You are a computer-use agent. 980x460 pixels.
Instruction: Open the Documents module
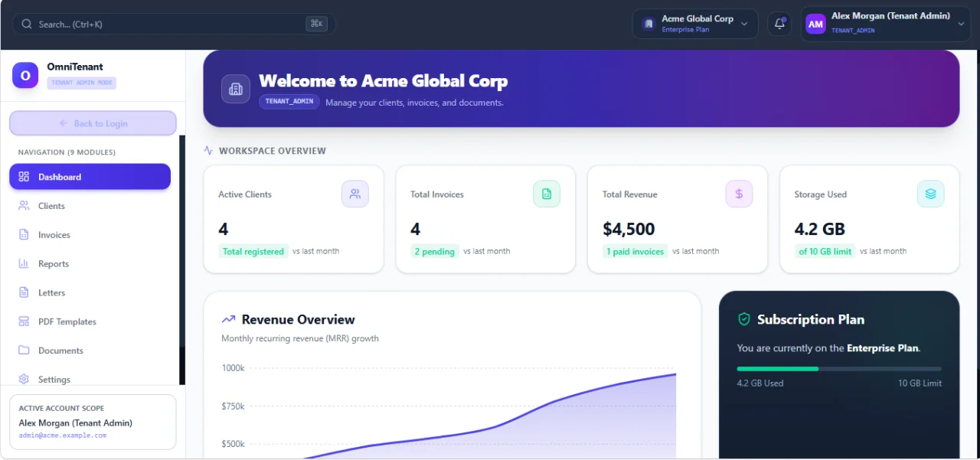pos(90,351)
